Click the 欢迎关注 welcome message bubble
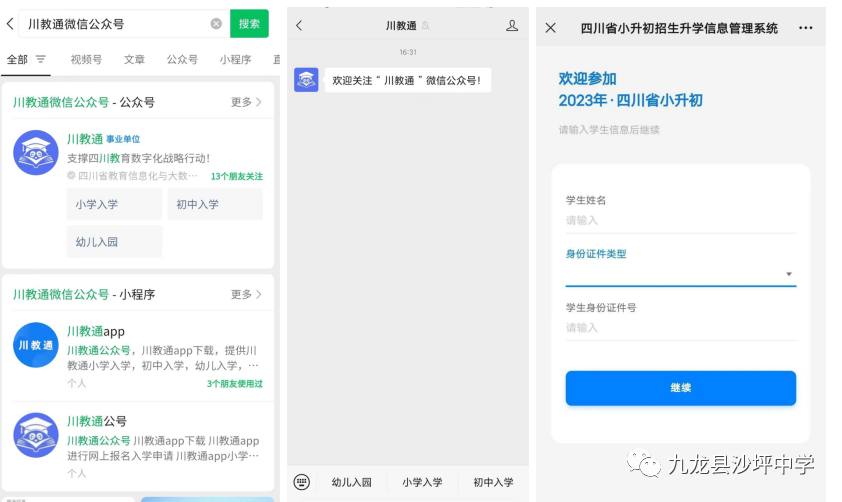Screen dimensions: 842x502 pos(408,80)
